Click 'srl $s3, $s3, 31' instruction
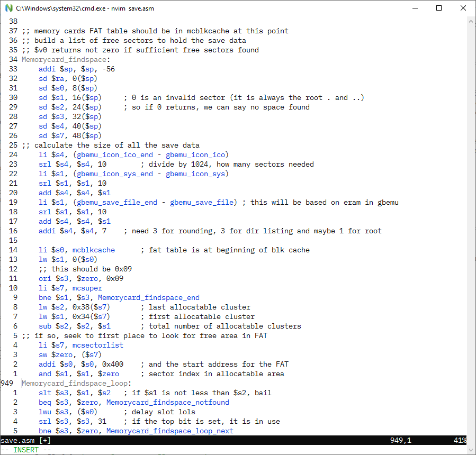Viewport: 476px width, 455px height. click(72, 421)
